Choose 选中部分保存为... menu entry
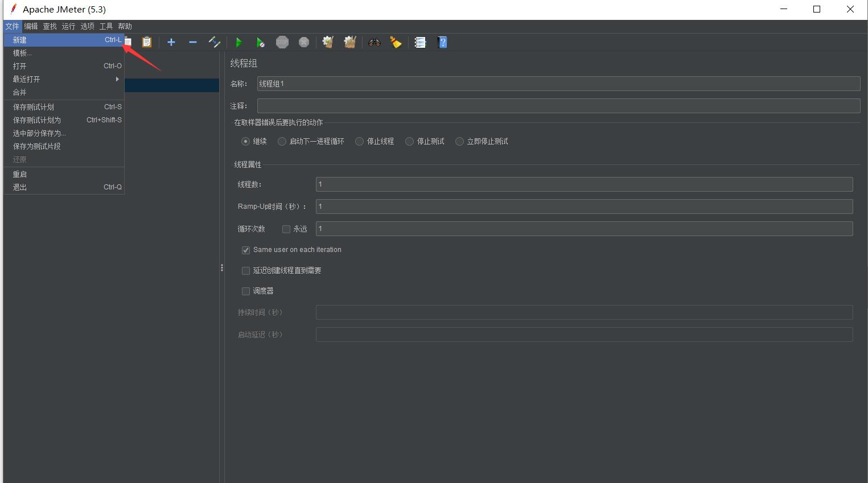 pos(64,133)
